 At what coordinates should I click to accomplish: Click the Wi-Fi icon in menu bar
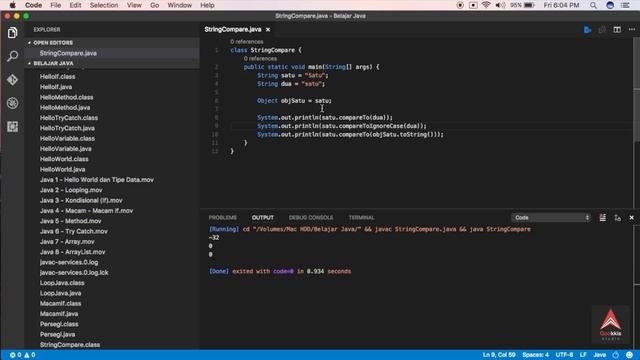point(486,5)
